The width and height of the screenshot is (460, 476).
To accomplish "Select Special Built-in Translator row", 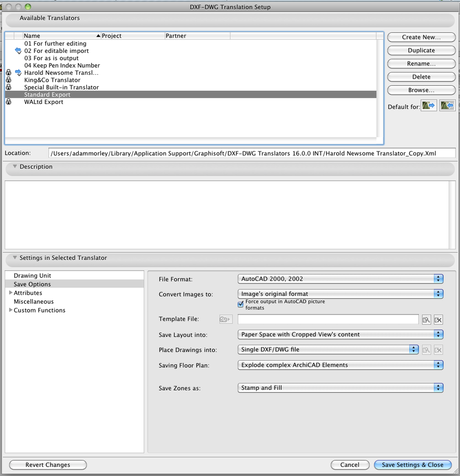I will click(191, 87).
